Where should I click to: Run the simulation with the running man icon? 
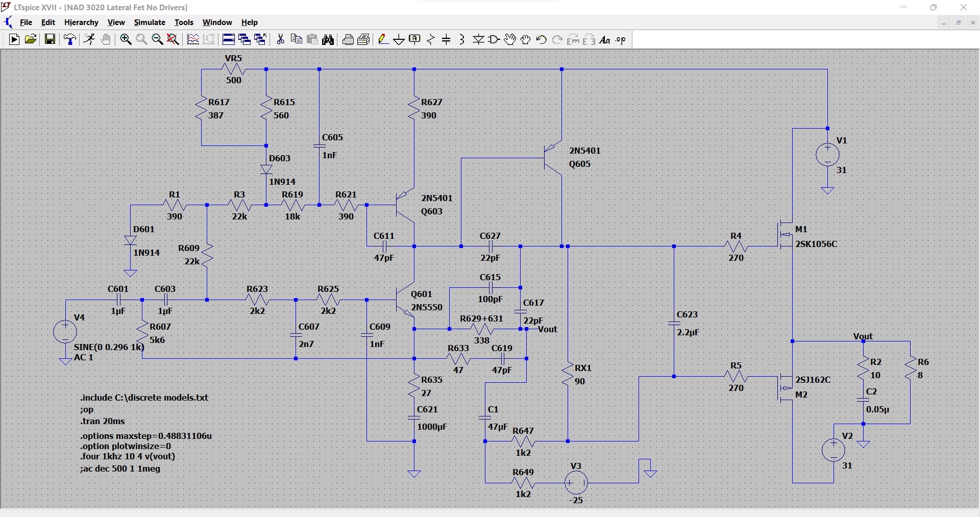click(89, 40)
